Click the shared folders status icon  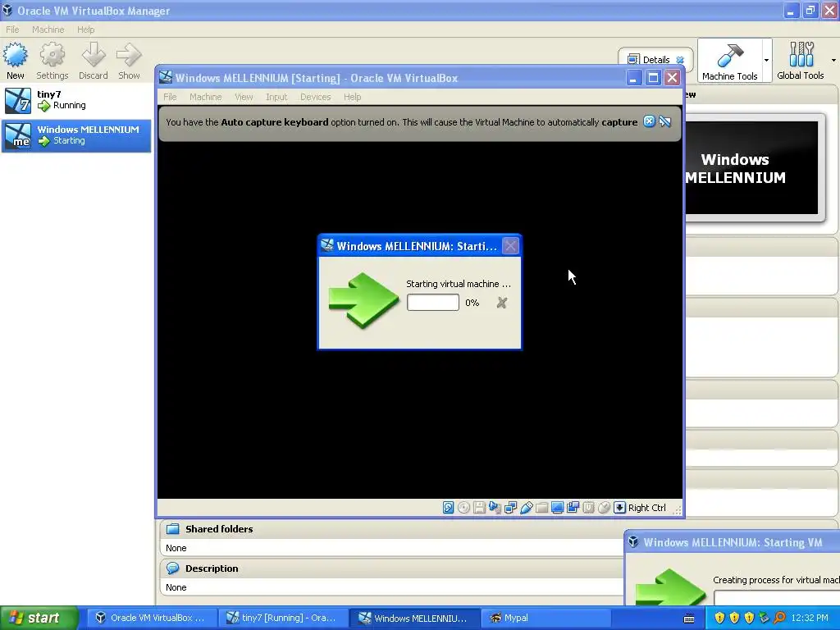point(541,507)
